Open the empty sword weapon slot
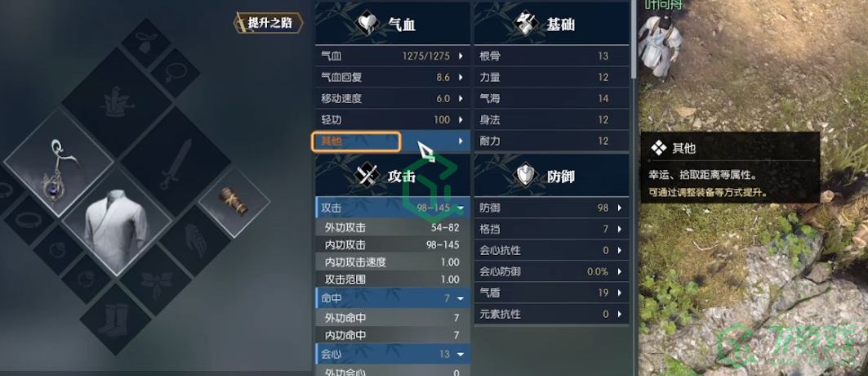The width and height of the screenshot is (868, 376). click(x=175, y=162)
